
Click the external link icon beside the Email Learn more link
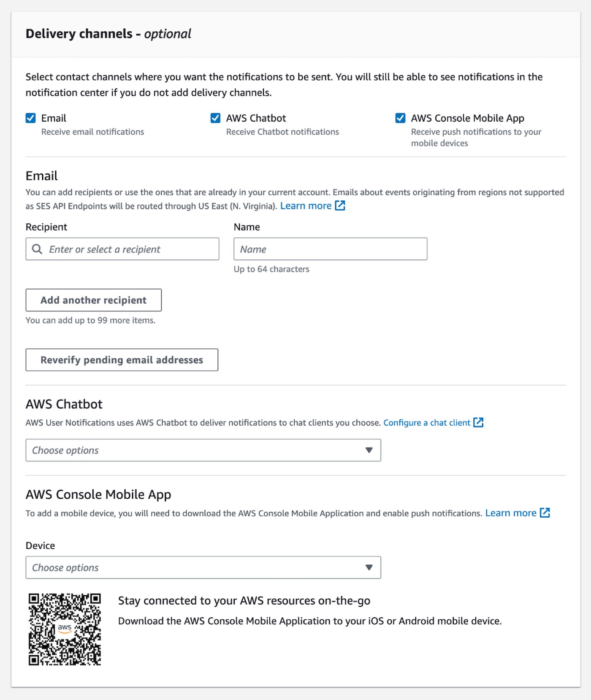click(340, 206)
